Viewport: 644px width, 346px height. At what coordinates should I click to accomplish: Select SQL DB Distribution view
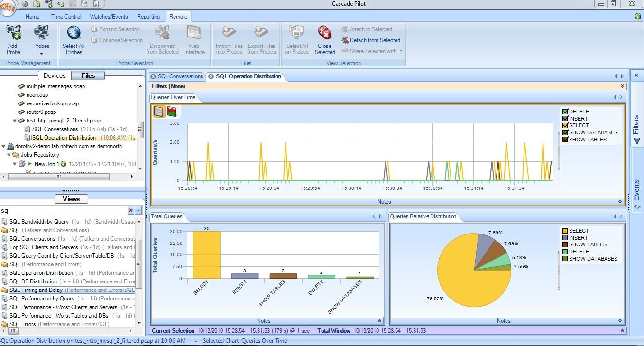[x=33, y=281]
